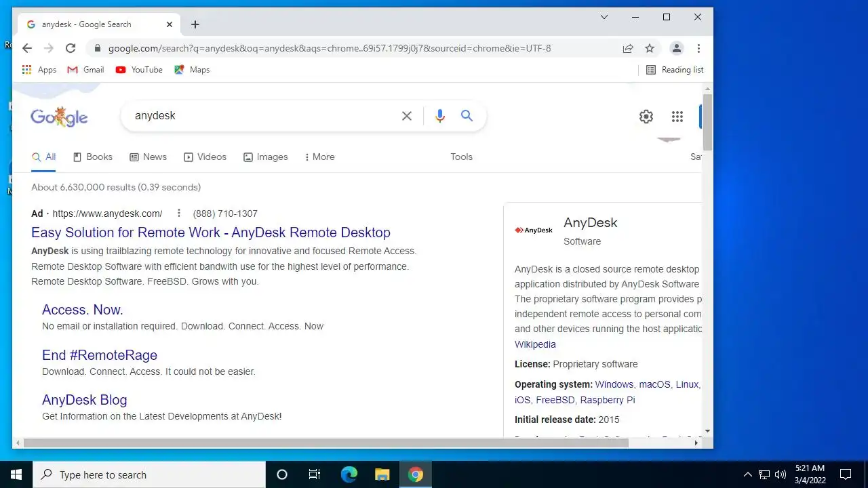Screen dimensions: 868x488
Task: Open Apps bookmarks shortcut
Action: pyautogui.click(x=39, y=70)
